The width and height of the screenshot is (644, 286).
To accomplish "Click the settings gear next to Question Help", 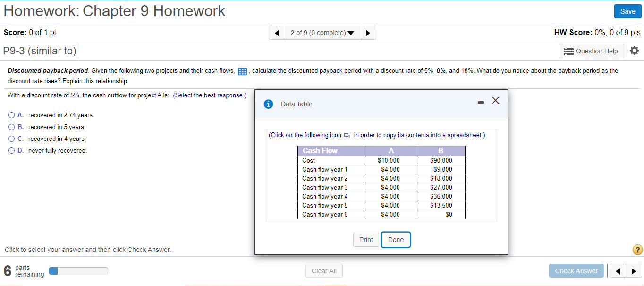I will [634, 50].
